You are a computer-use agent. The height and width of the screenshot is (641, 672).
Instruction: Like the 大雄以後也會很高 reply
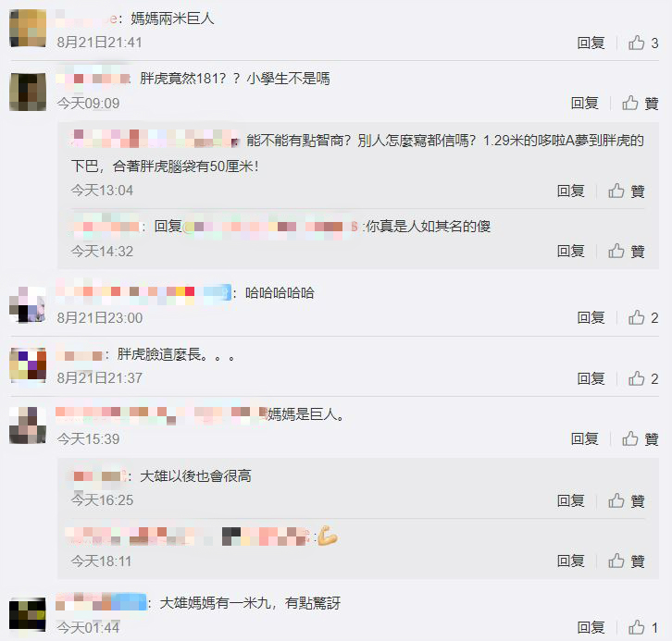click(x=626, y=500)
